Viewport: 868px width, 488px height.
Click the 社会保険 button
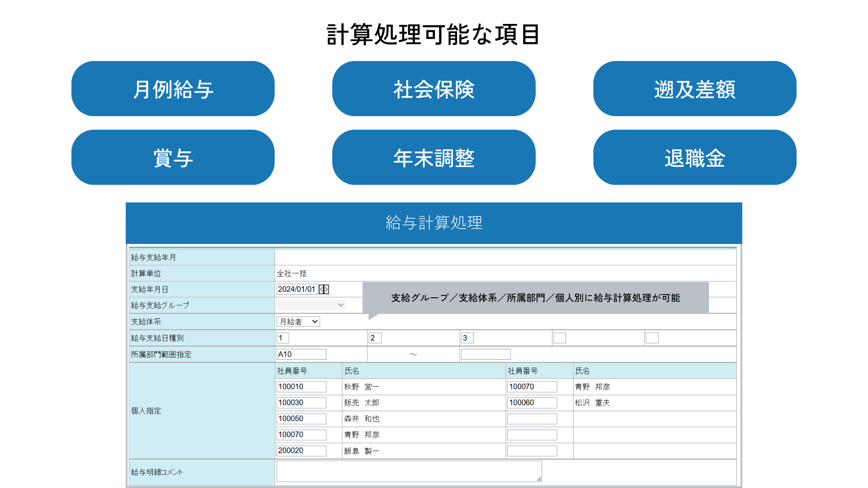(434, 89)
